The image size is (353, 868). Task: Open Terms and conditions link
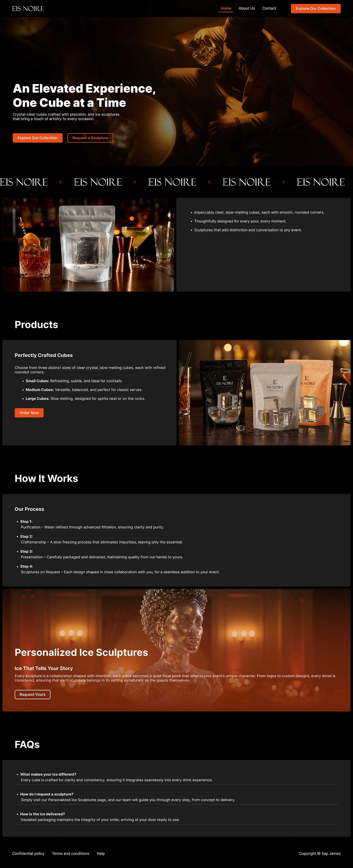[70, 853]
